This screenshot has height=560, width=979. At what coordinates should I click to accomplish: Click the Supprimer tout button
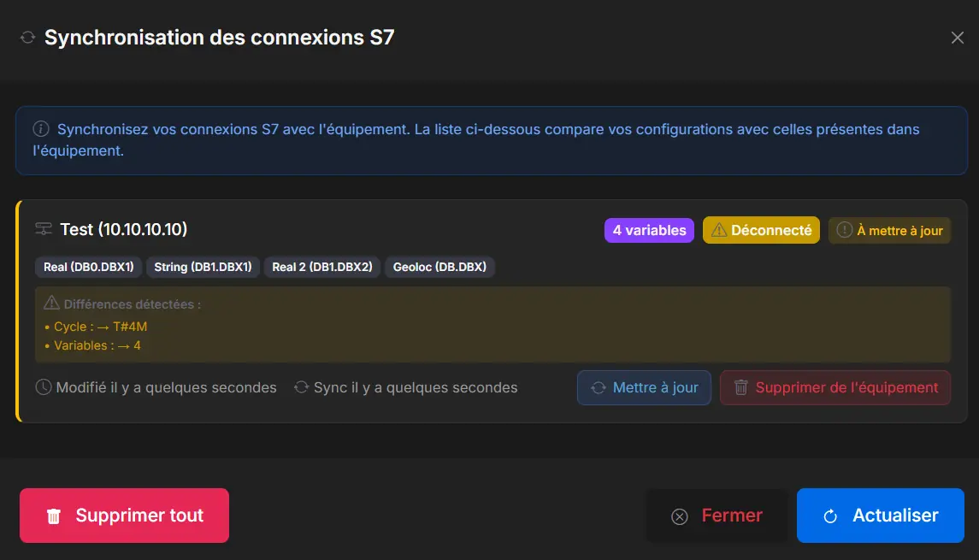point(124,516)
